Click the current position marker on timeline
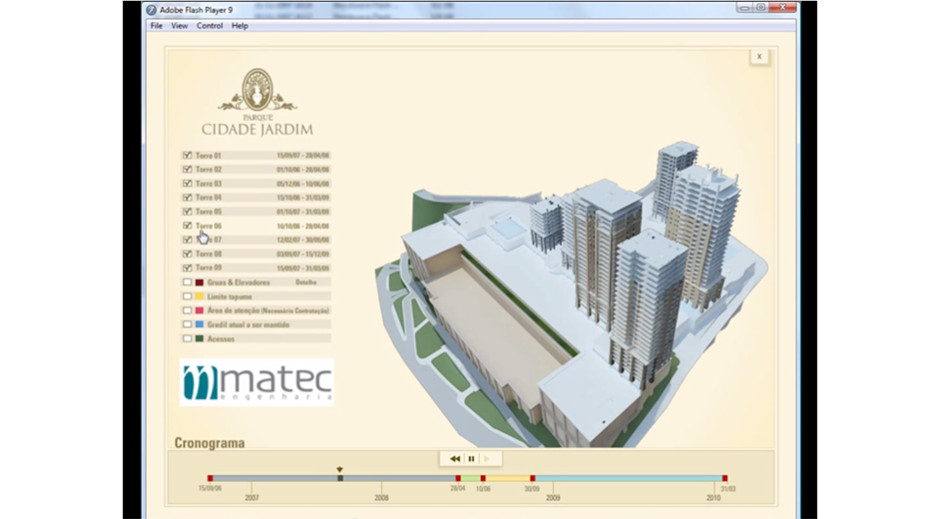This screenshot has width=941, height=519. 340,477
